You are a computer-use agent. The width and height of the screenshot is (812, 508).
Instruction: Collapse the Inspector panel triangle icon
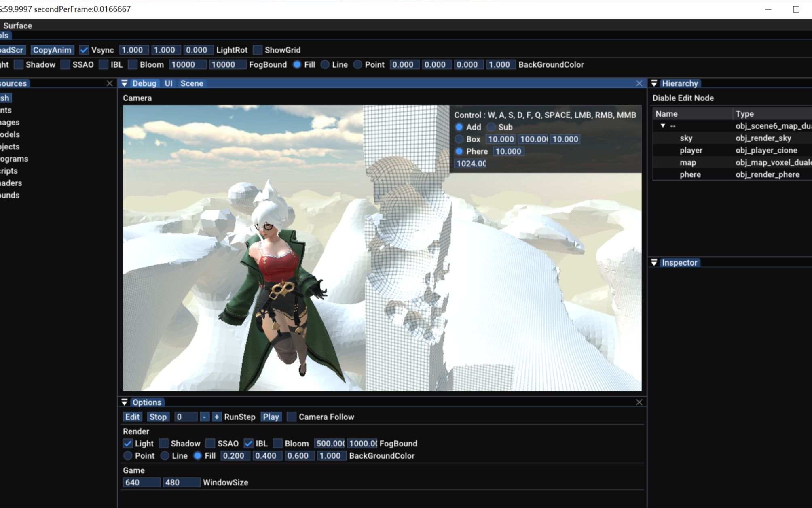pyautogui.click(x=654, y=263)
